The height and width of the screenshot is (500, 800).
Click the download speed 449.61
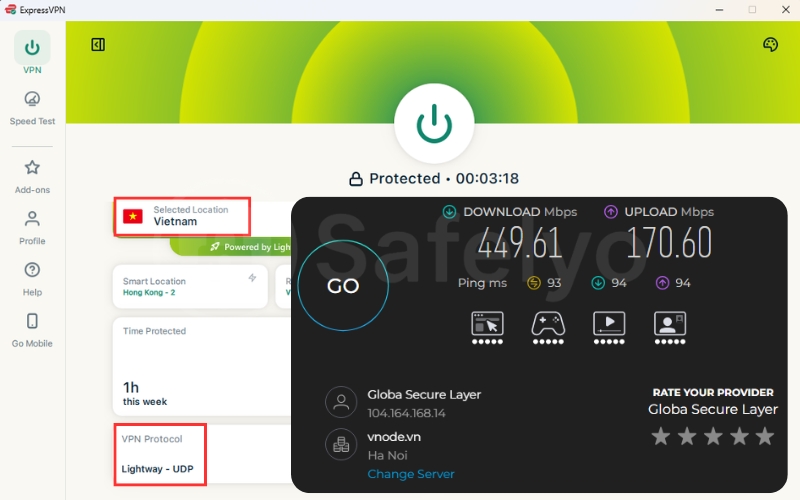click(x=520, y=242)
